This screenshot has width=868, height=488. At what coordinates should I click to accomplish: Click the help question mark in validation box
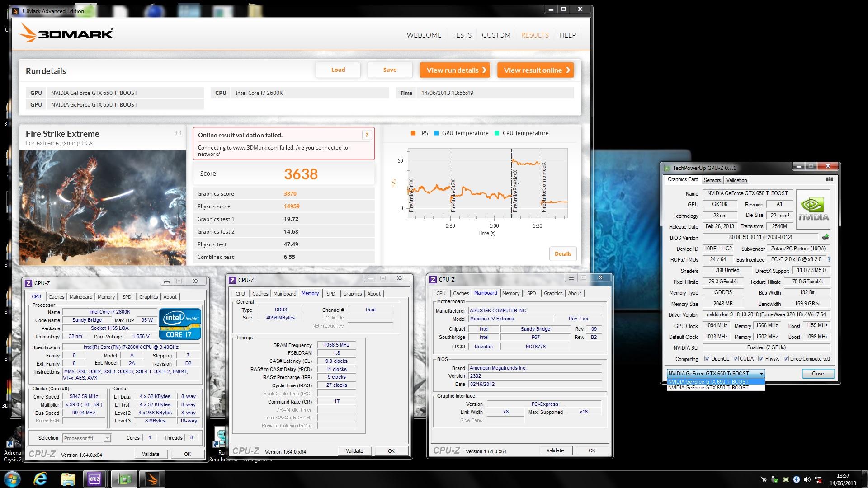(367, 135)
